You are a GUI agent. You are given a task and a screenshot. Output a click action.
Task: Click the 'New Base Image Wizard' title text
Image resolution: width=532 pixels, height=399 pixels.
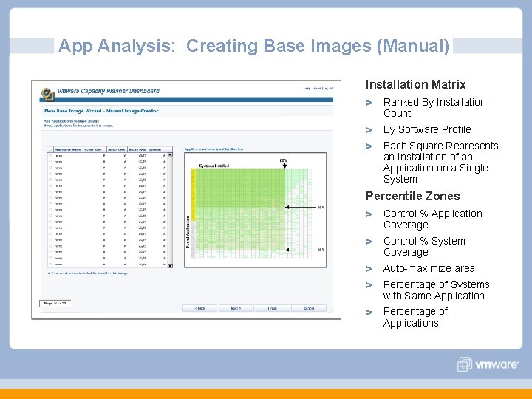click(101, 111)
